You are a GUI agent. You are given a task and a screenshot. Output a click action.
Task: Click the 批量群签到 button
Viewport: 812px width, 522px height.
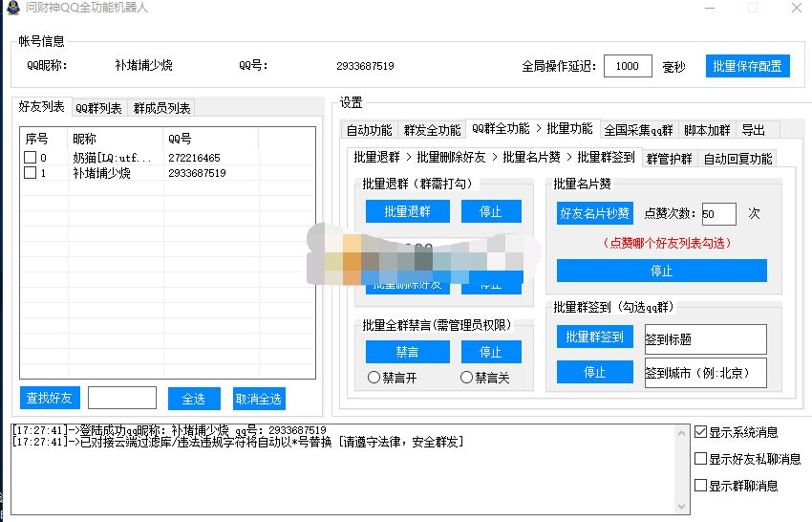[x=594, y=337]
